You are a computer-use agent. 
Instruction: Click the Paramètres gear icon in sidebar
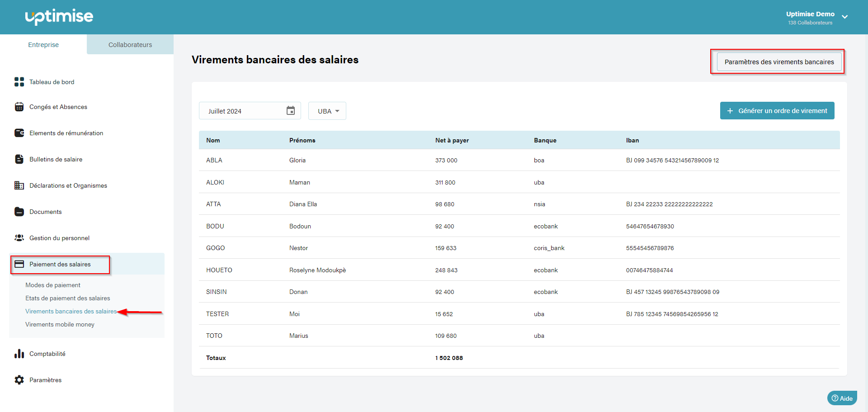[x=19, y=380]
